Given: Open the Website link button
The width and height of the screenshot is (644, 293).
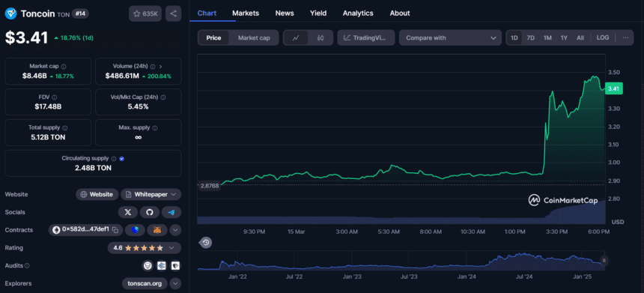Looking at the screenshot, I should (x=97, y=194).
